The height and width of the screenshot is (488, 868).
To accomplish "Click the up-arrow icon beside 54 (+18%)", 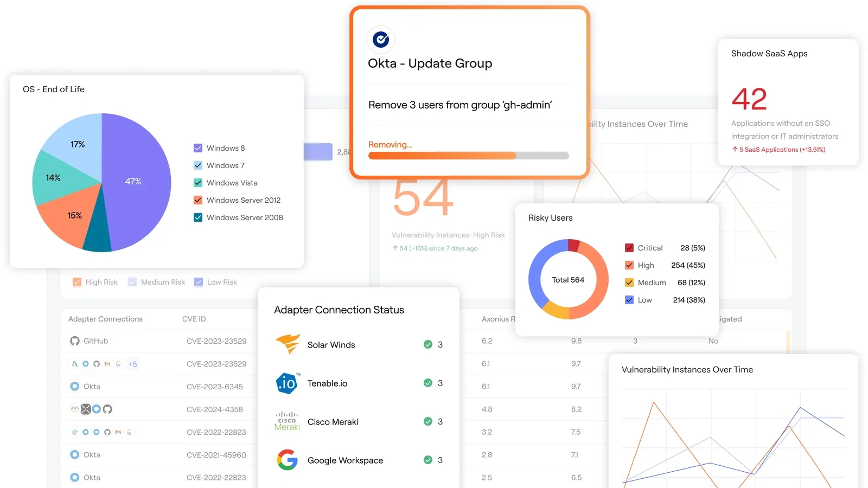I will (395, 248).
